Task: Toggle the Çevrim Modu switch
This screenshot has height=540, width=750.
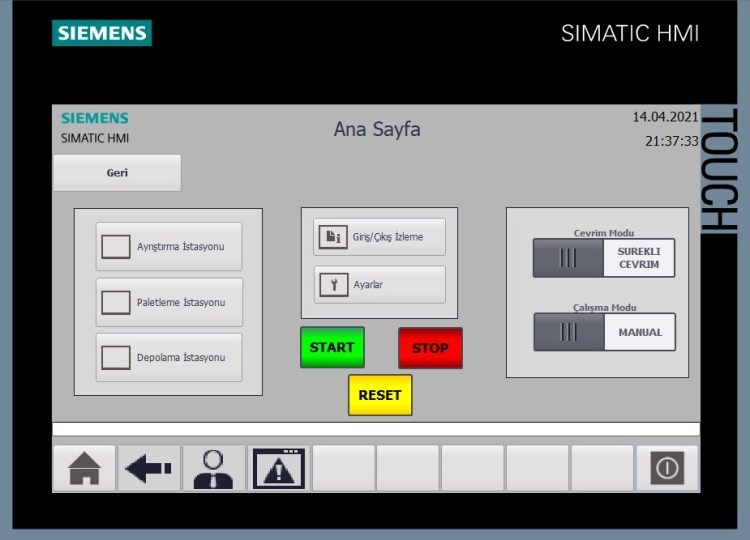Action: (568, 258)
